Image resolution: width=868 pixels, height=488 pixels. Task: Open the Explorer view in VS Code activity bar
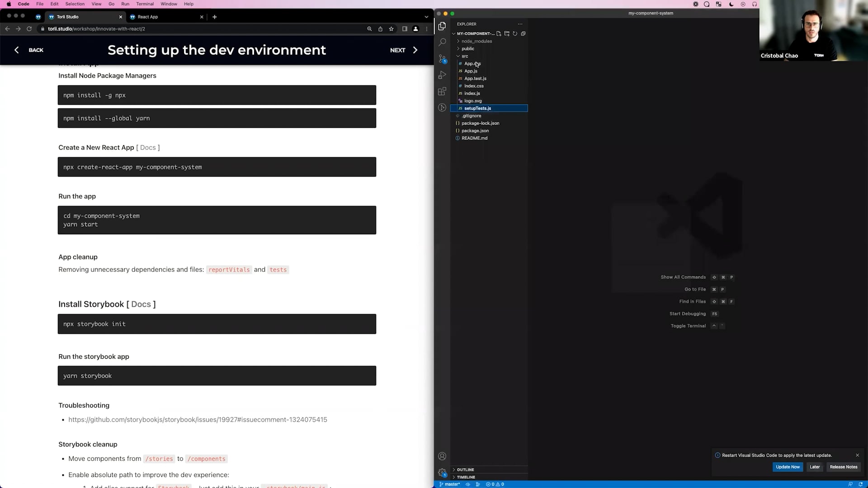click(442, 26)
